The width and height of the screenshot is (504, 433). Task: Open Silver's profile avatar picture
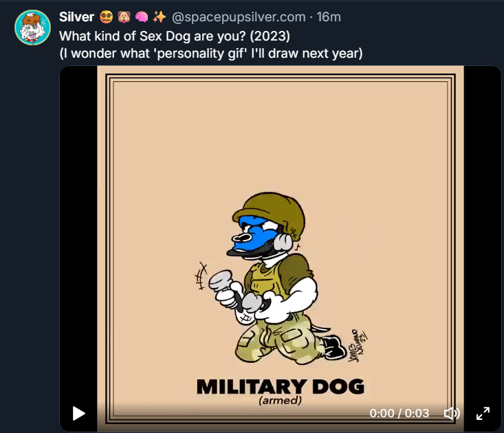tap(32, 28)
